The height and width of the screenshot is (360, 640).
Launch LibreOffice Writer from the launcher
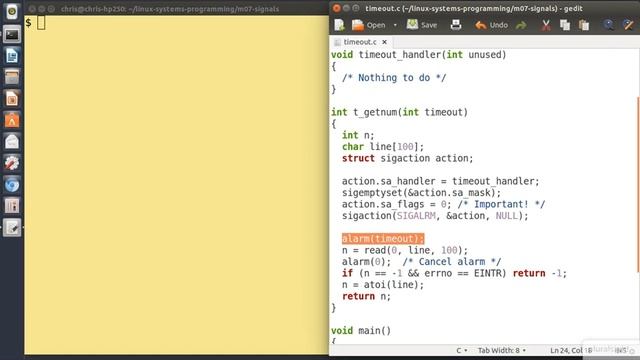pos(12,56)
